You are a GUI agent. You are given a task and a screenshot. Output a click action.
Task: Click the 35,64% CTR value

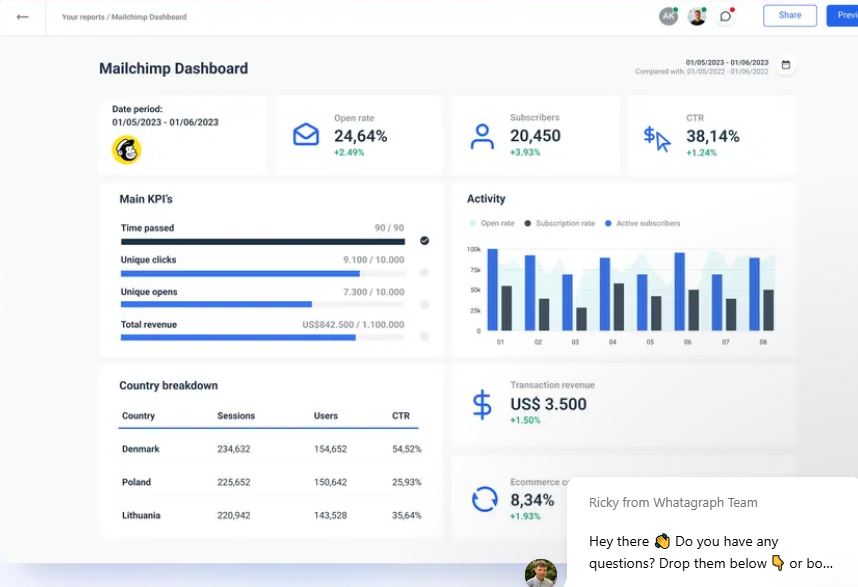pyautogui.click(x=407, y=515)
